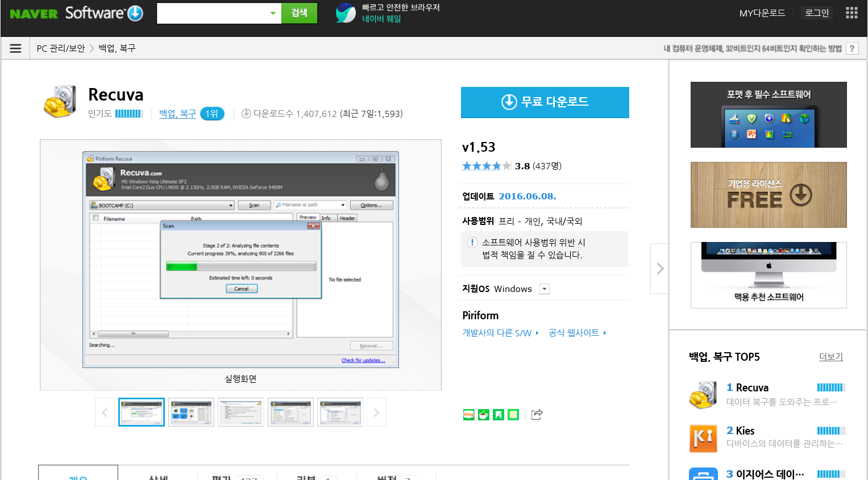The height and width of the screenshot is (480, 868).
Task: Switch to the 리뷰 tab
Action: click(x=316, y=476)
